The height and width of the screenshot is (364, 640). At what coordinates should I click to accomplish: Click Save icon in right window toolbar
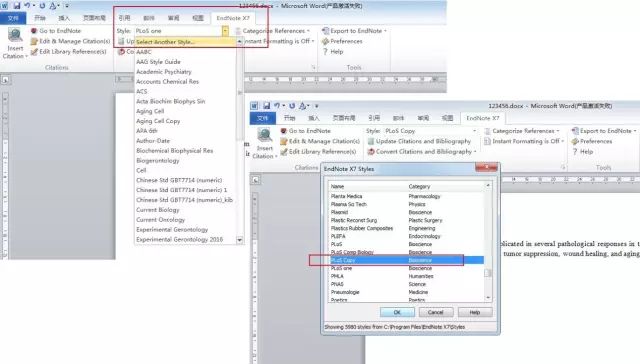click(x=266, y=106)
